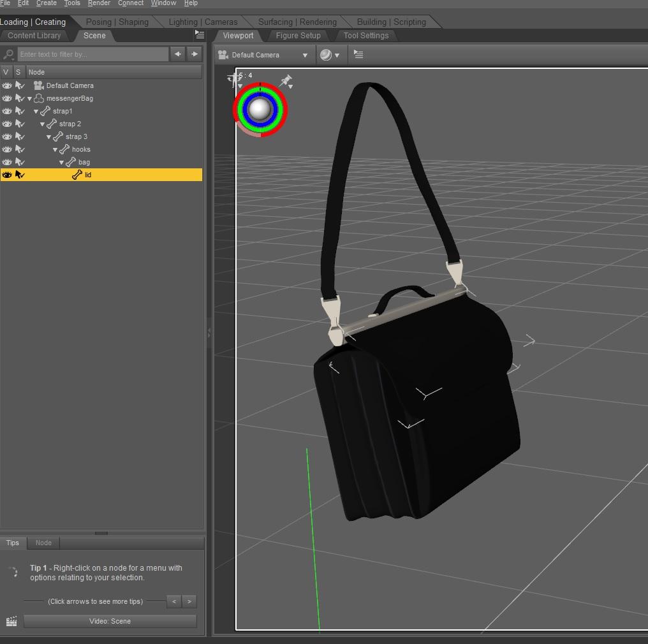Toggle visibility eye for lid node
Viewport: 648px width, 644px height.
coord(6,175)
